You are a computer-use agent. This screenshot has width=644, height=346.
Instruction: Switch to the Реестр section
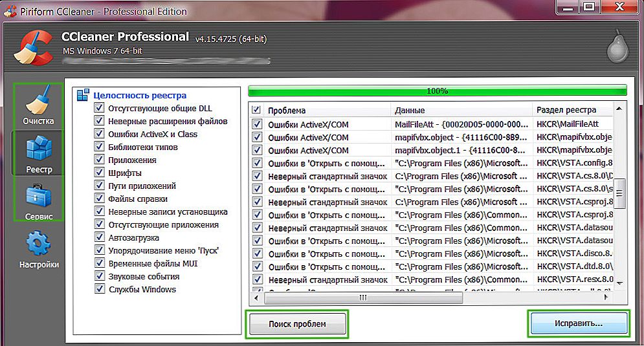pos(38,154)
